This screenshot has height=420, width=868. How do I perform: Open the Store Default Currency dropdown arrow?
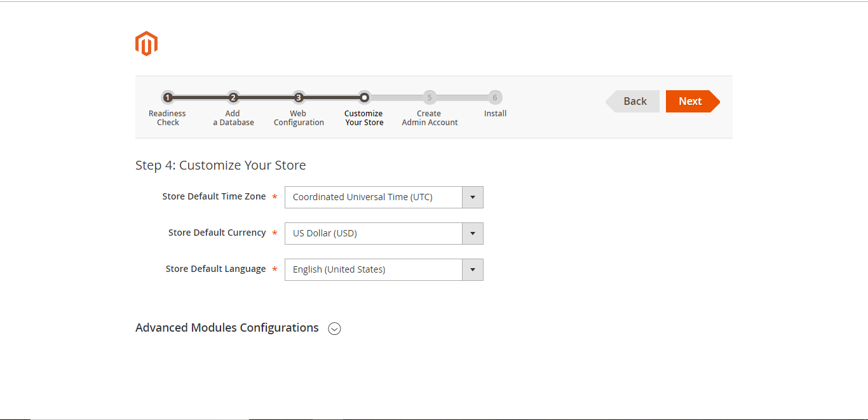(472, 233)
